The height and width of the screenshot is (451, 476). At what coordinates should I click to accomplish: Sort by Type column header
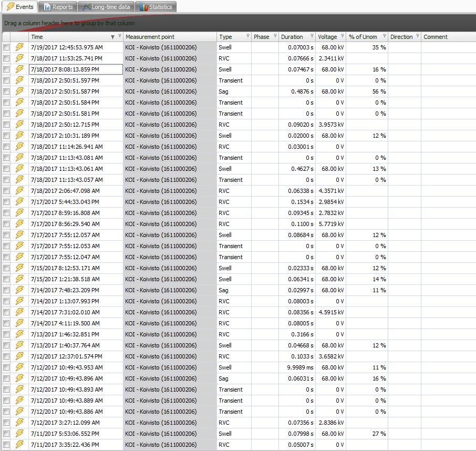click(234, 37)
